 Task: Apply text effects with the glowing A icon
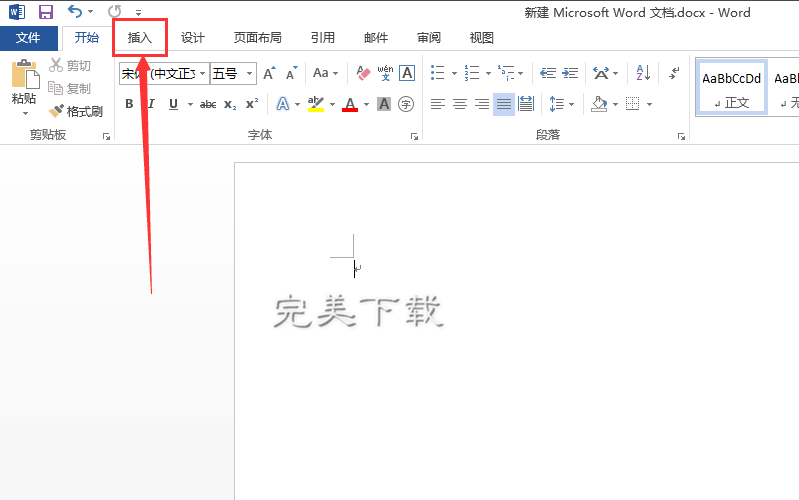pyautogui.click(x=283, y=104)
